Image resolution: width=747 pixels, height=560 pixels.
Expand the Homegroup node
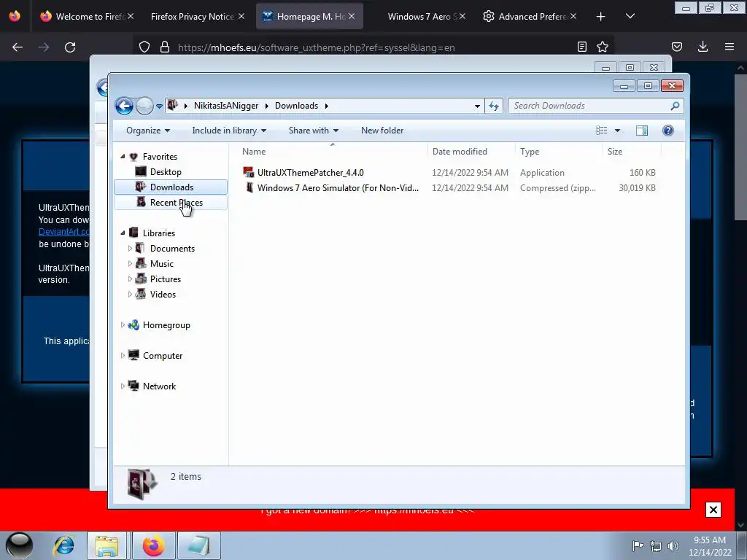[x=123, y=324]
